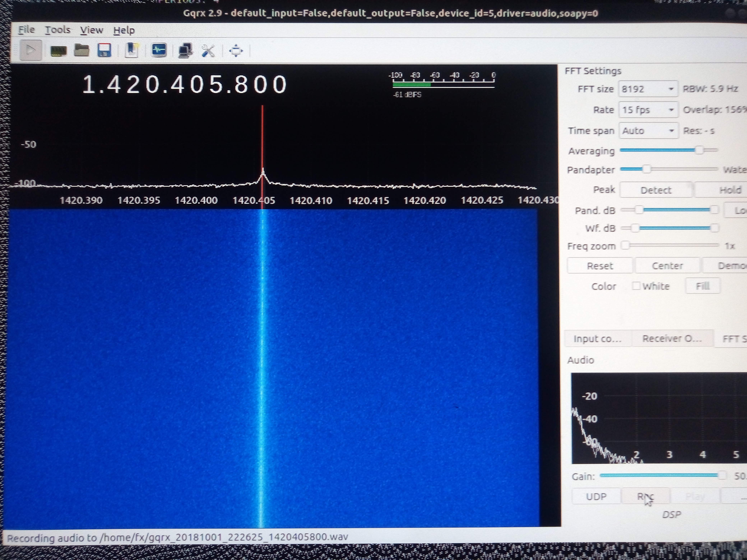747x560 pixels.
Task: Click the UDP audio streaming button
Action: tap(596, 496)
